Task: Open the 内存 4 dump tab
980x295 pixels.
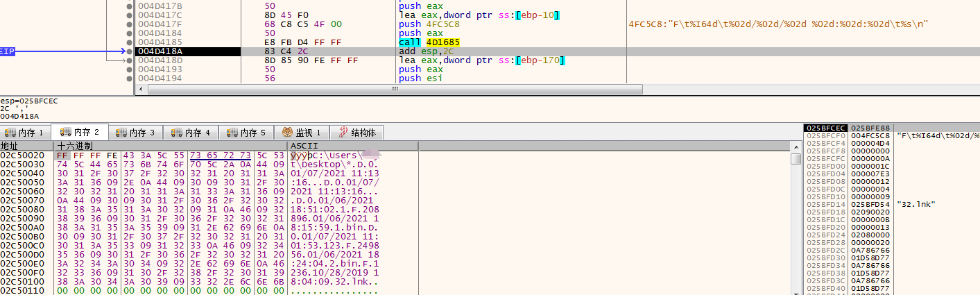Action: [x=191, y=132]
